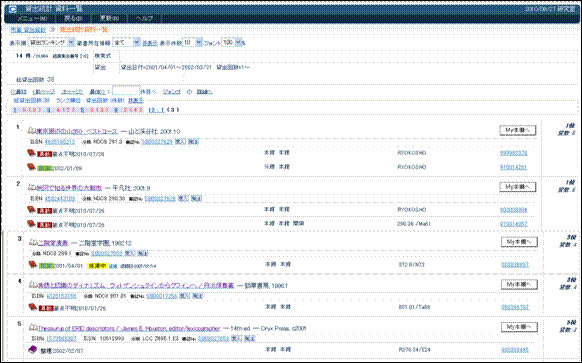Click entry 4's red book icon dated 2010/07/26
This screenshot has height=363, width=582.
coord(33,307)
